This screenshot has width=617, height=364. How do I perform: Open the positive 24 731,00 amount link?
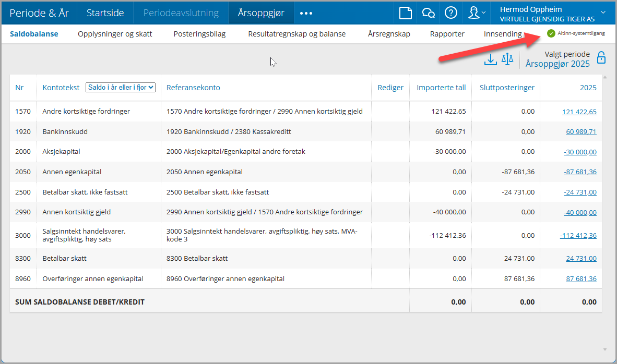[581, 258]
